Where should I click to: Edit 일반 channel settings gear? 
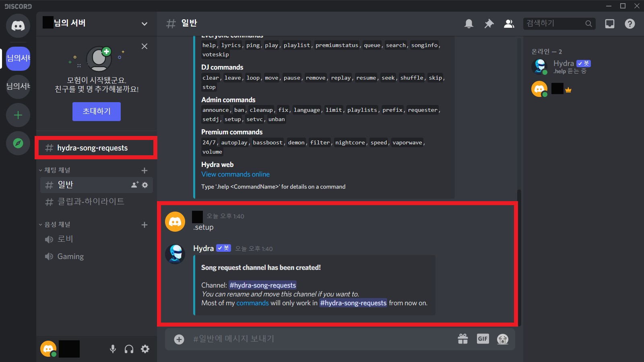(x=145, y=185)
